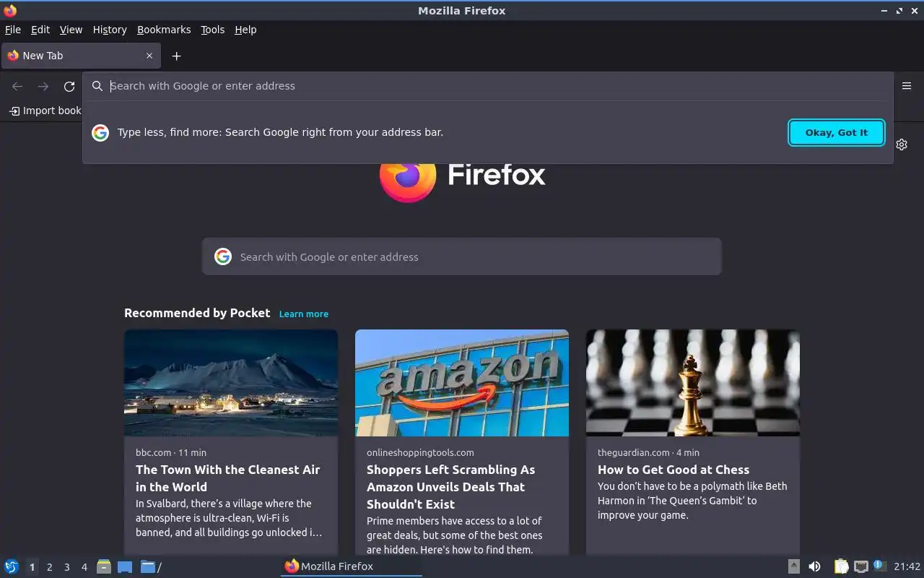Open a new tab with plus button
Viewport: 924px width, 578px height.
coord(176,56)
